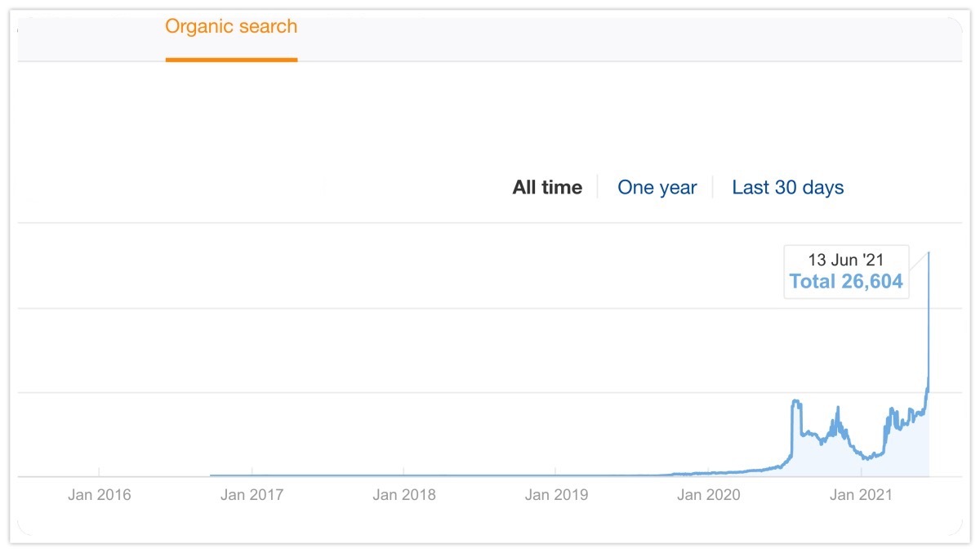Click the flat chart line near Jan 2018
980x553 pixels.
[x=404, y=475]
